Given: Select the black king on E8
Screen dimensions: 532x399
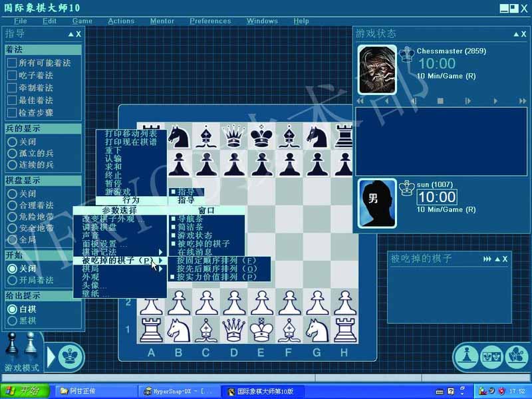Looking at the screenshot, I should click(x=261, y=136).
